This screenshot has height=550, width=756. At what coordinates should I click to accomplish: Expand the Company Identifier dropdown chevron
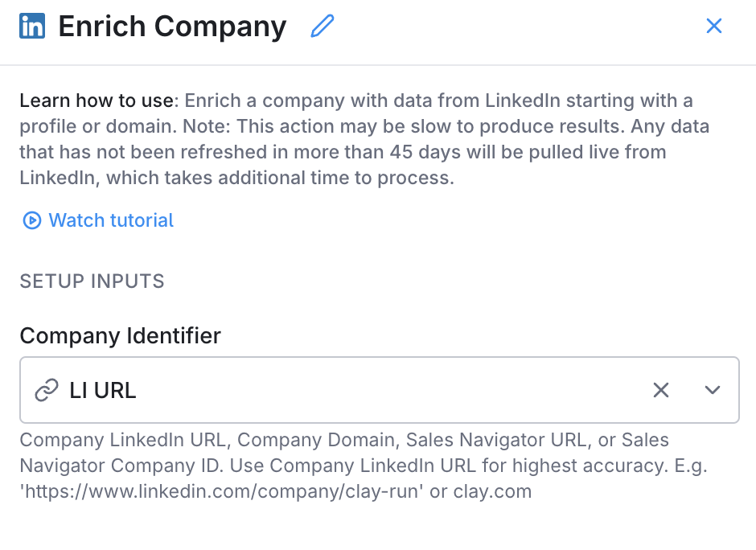point(712,391)
